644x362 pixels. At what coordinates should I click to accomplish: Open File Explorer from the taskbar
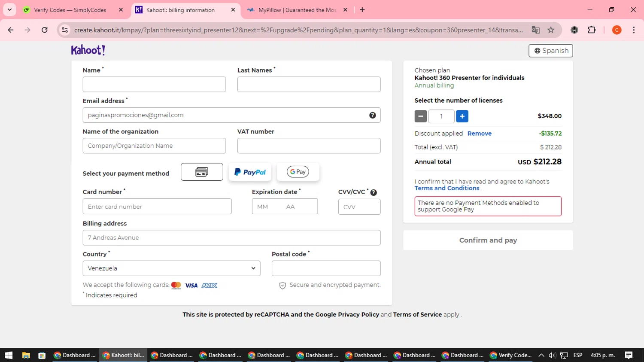(26, 355)
